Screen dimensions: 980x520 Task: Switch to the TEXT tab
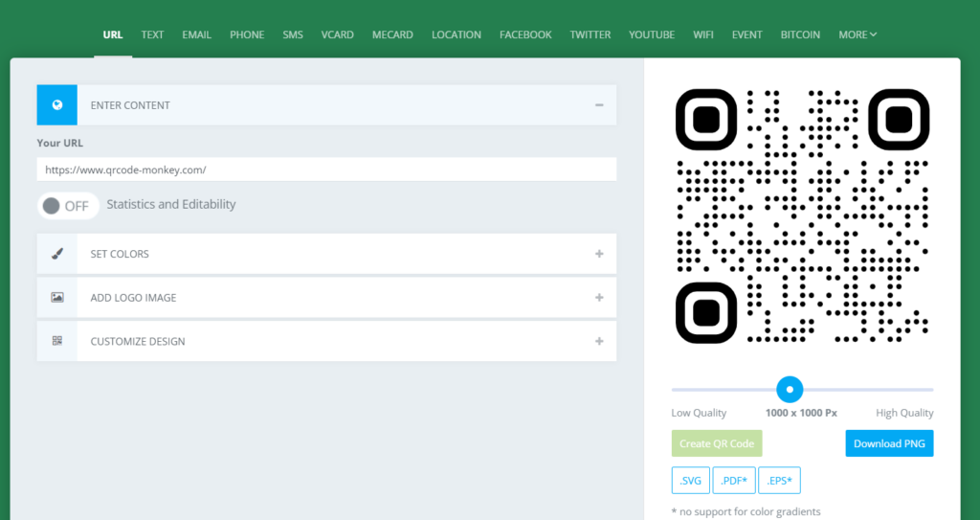point(152,34)
